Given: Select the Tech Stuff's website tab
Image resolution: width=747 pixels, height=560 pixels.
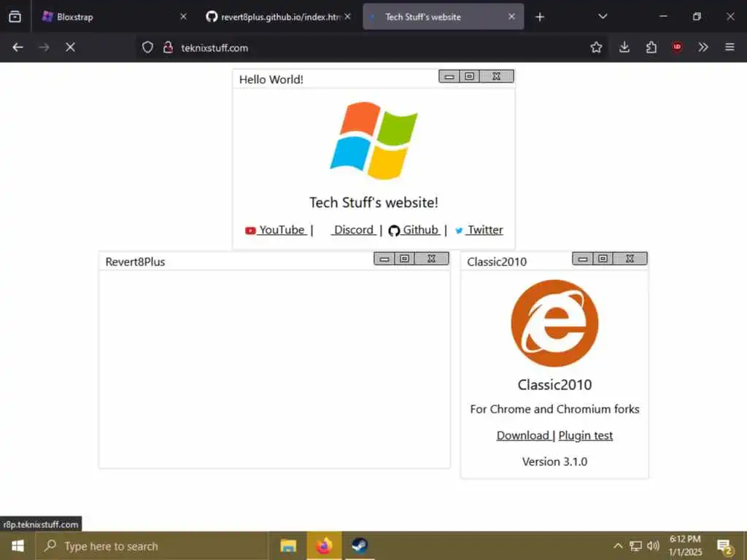Looking at the screenshot, I should (x=443, y=17).
